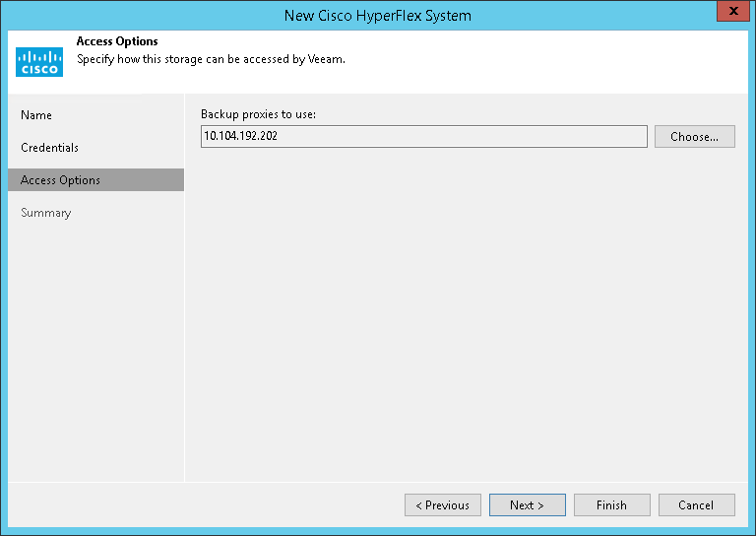This screenshot has height=536, width=756.
Task: Click inside the Backup proxies to use field
Action: point(424,137)
